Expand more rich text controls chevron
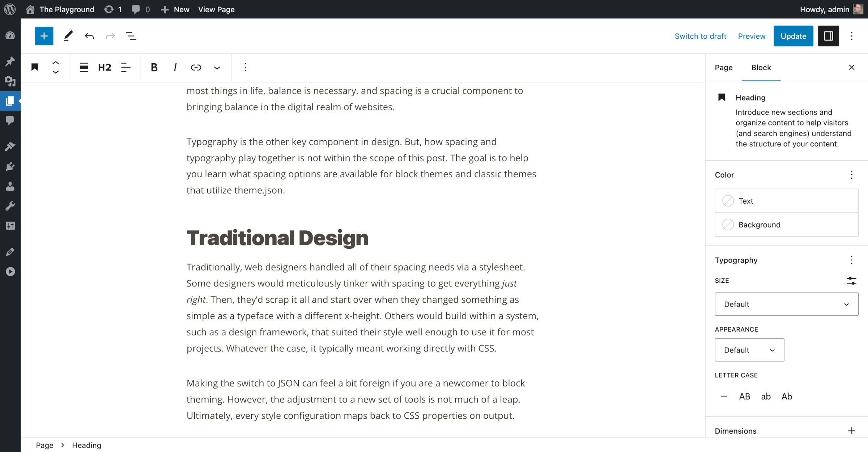 pyautogui.click(x=217, y=67)
